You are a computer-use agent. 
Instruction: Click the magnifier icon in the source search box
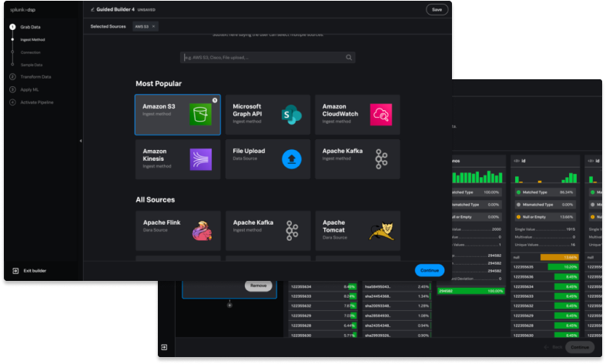(349, 58)
